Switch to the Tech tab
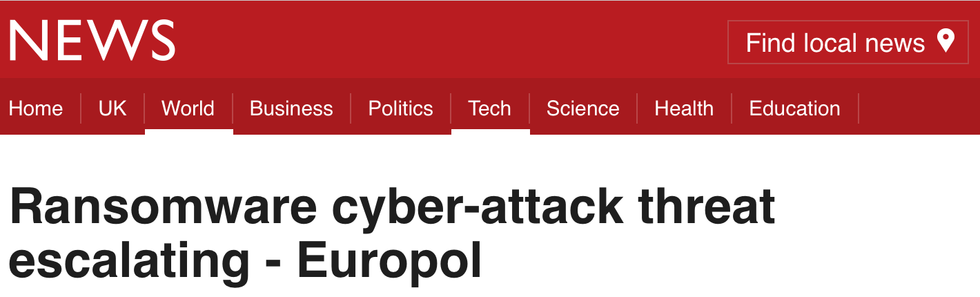Screen dimensions: 980x297 [489, 108]
